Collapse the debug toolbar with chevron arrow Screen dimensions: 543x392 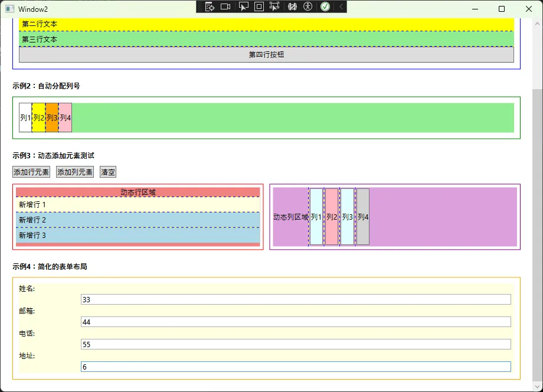pos(341,6)
